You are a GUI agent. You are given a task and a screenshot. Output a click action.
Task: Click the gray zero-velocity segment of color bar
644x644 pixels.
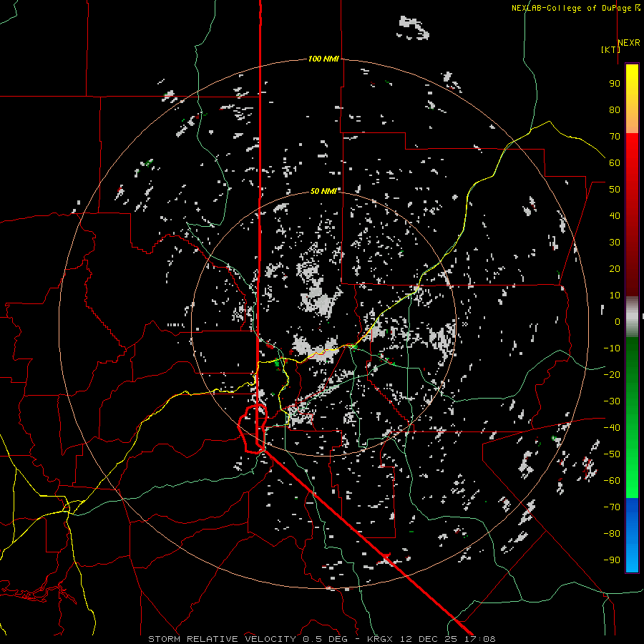(632, 317)
